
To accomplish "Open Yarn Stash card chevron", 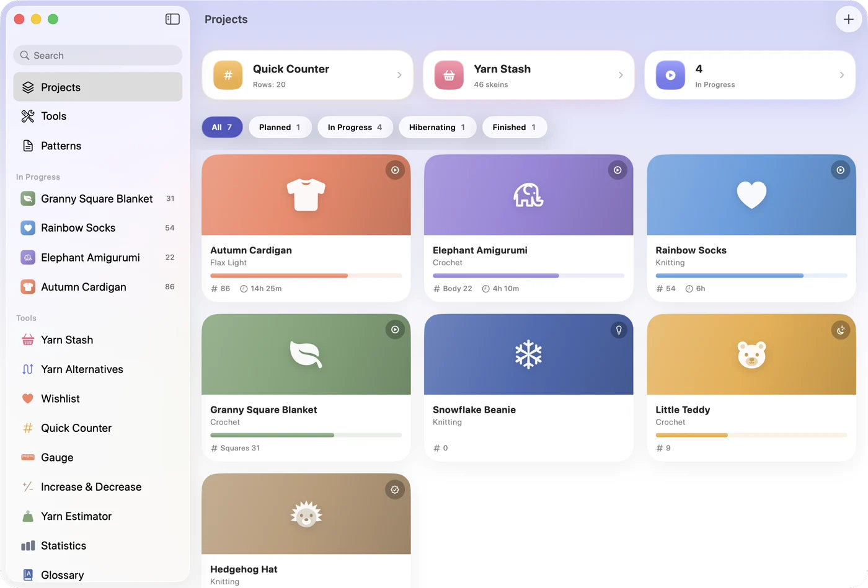I will (621, 75).
